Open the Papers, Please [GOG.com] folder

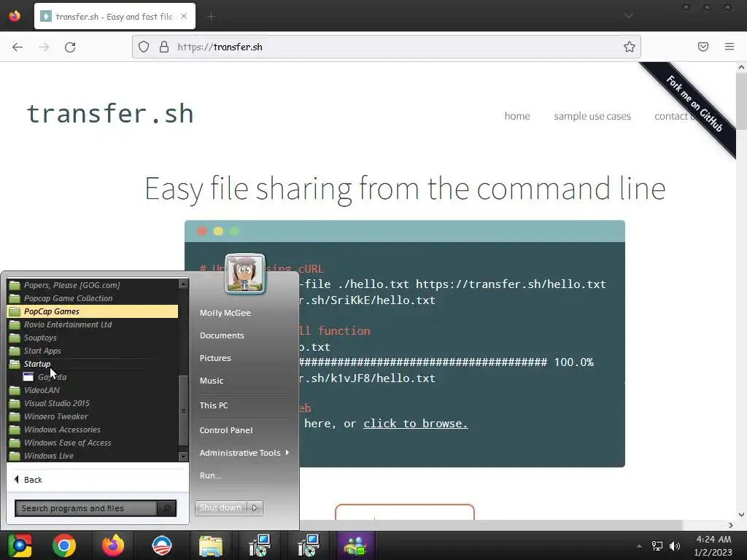93,285
